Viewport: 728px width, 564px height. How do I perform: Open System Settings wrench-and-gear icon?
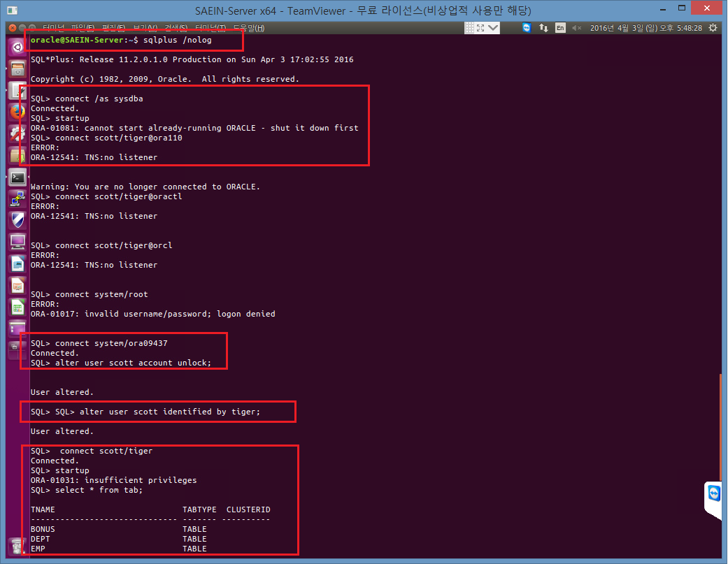coord(17,134)
